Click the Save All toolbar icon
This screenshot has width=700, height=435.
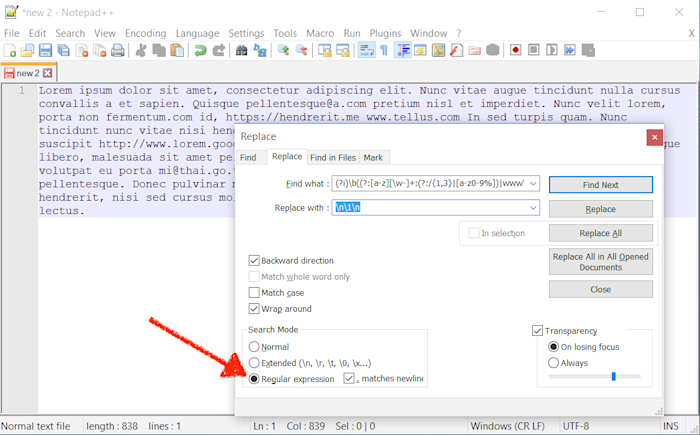click(x=63, y=50)
